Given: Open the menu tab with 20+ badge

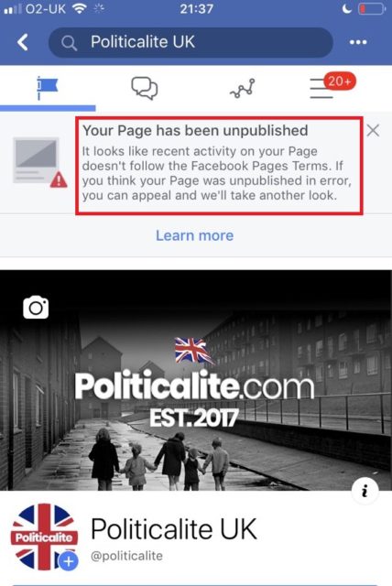Looking at the screenshot, I should click(x=332, y=86).
